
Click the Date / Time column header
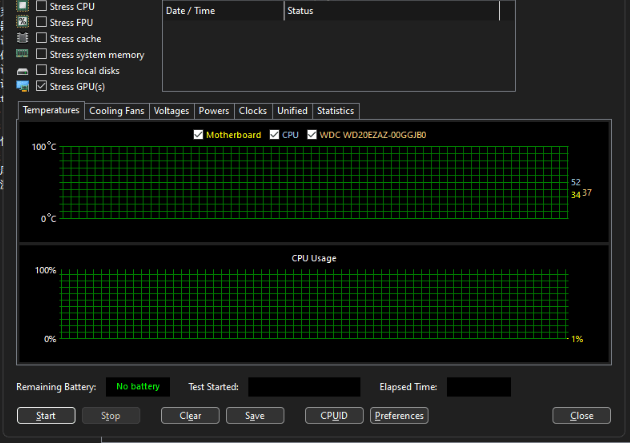pos(223,11)
